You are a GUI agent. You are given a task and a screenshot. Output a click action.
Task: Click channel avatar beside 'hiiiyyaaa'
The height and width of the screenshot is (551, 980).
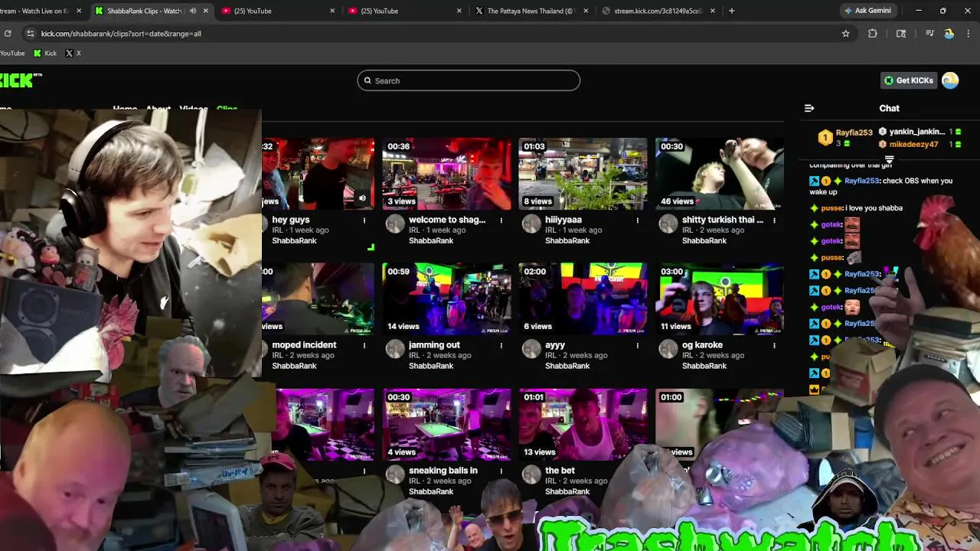(531, 223)
